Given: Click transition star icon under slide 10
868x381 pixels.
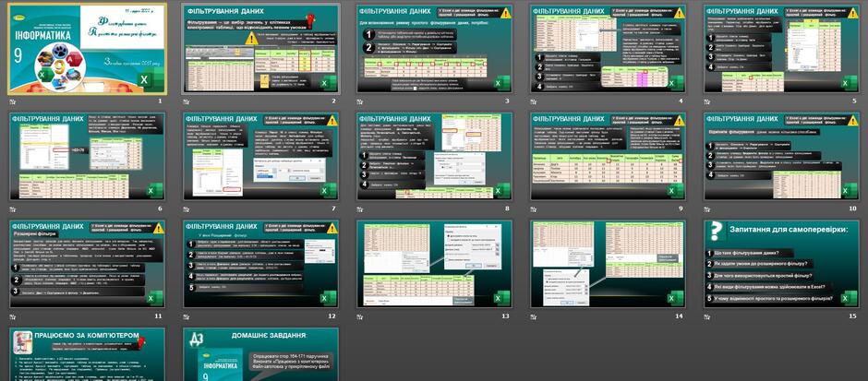Looking at the screenshot, I should [x=707, y=209].
